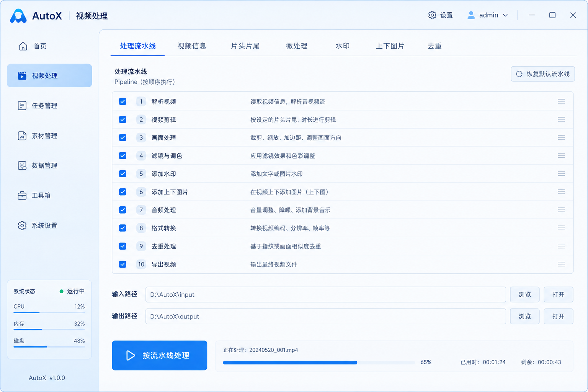Click the 视频处理 clapperboard icon
This screenshot has width=588, height=392.
22,76
